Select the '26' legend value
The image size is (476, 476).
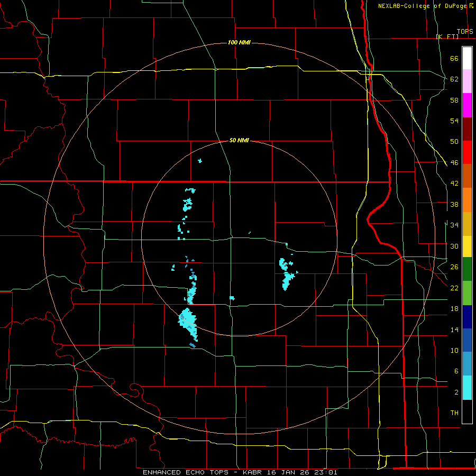coord(454,267)
